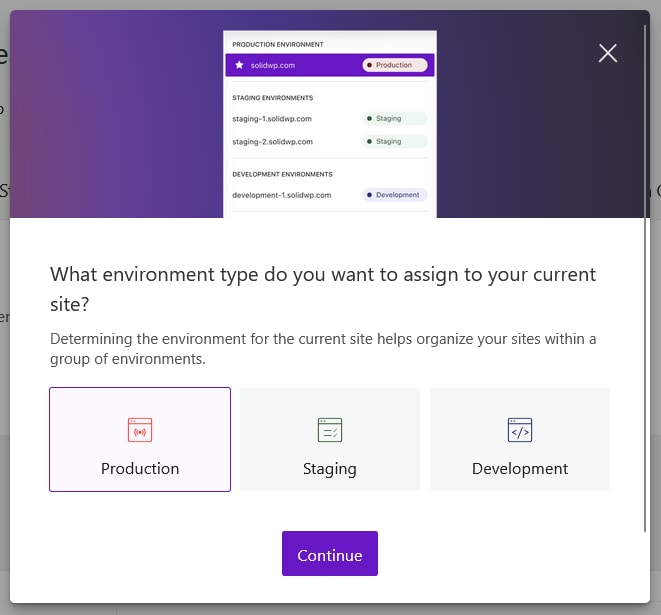
Task: Click the star icon beside solidwp.com
Action: [239, 65]
